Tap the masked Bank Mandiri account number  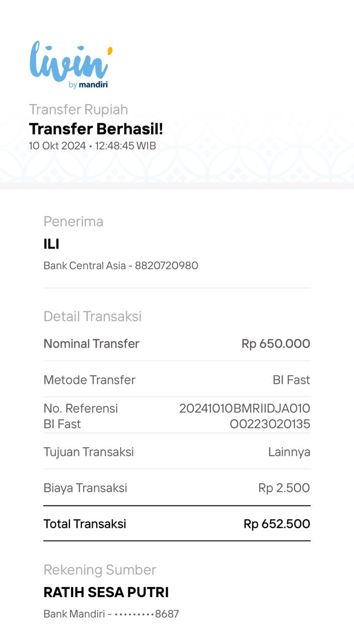(111, 614)
